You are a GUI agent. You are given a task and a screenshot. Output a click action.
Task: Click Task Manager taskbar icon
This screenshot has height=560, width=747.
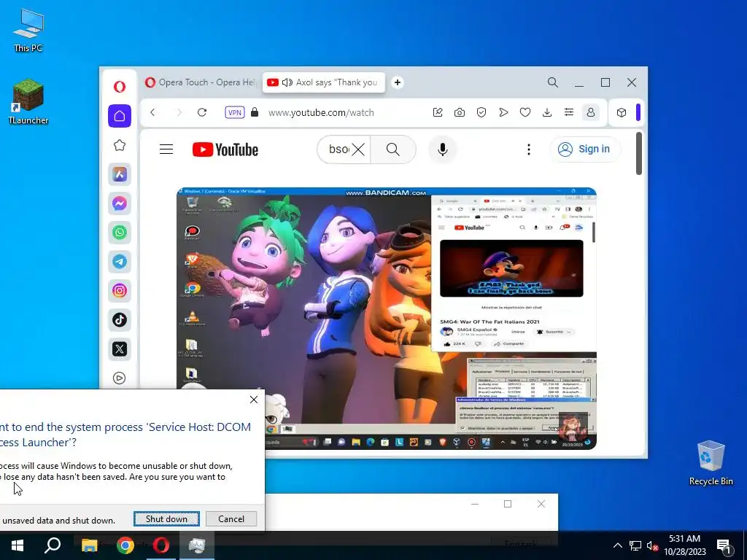click(196, 545)
